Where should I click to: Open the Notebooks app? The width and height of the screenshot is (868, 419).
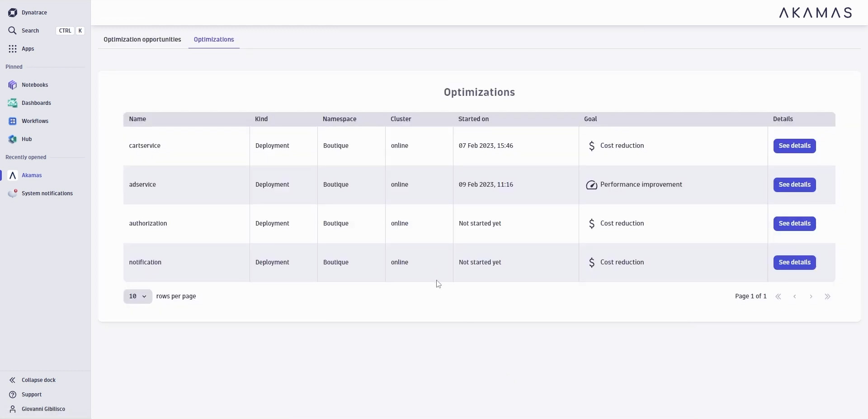[x=35, y=85]
